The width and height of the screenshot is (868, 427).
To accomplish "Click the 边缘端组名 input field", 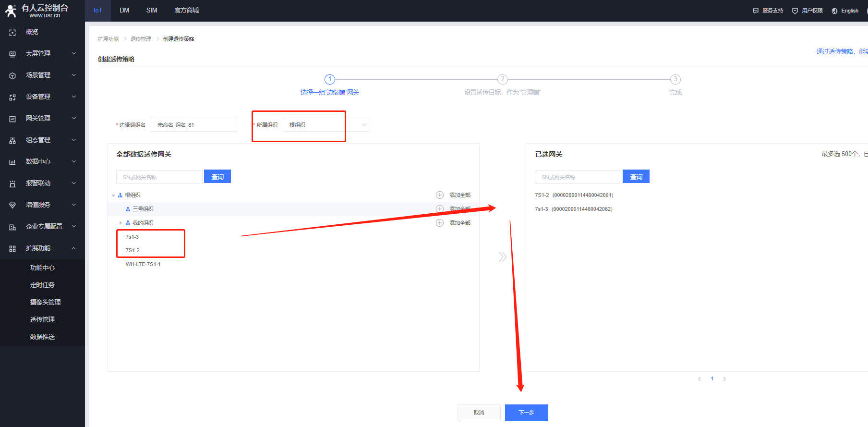I will pos(194,125).
